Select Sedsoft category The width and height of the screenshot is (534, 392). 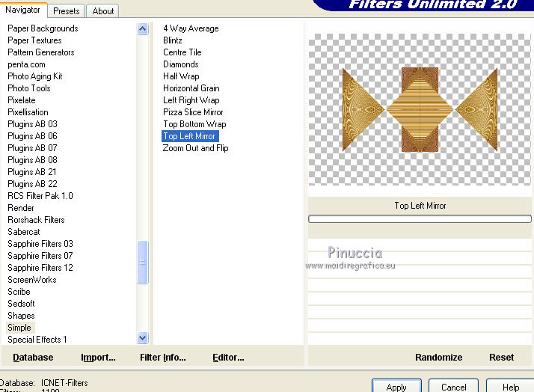pos(21,304)
